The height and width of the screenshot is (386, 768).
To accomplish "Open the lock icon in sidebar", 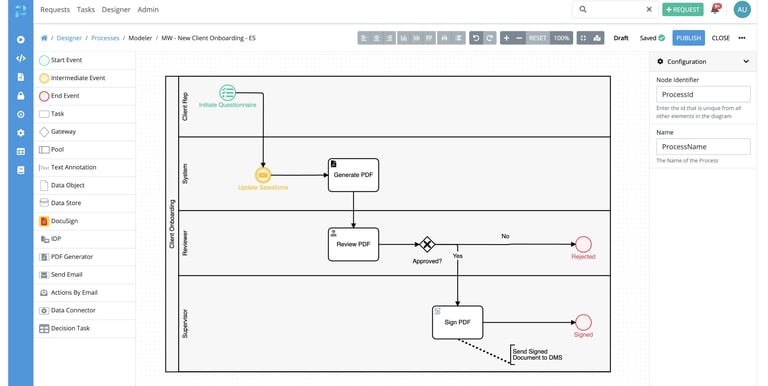I will tap(21, 96).
